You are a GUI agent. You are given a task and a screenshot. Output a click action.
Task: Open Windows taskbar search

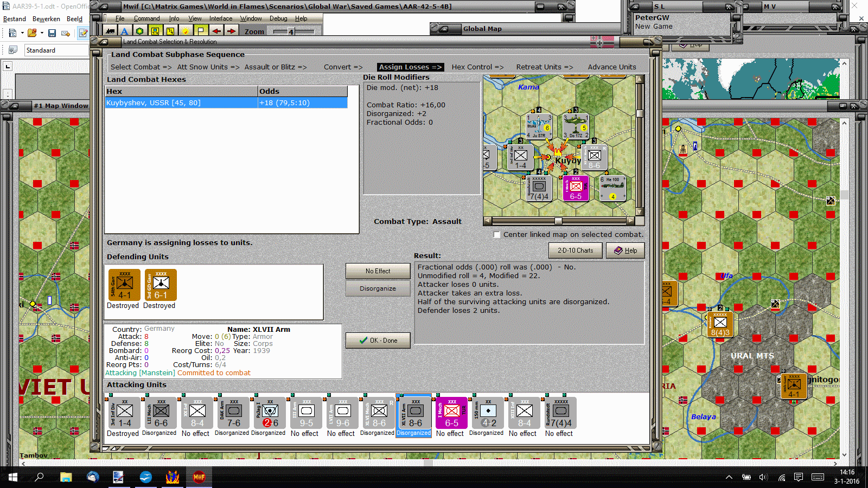(39, 477)
